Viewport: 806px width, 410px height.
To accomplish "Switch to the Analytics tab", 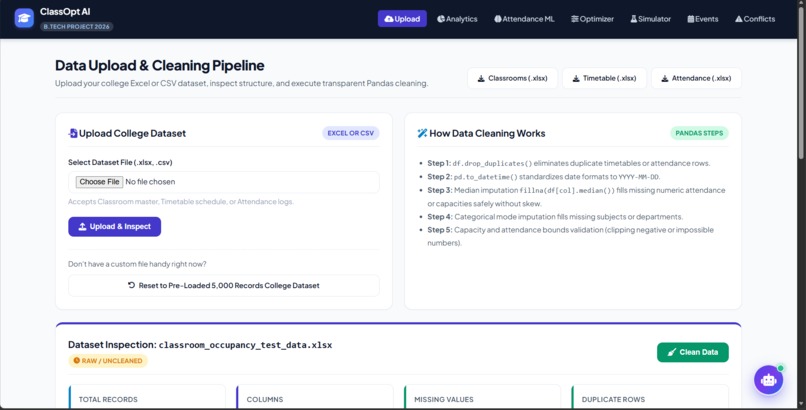I will pos(457,19).
